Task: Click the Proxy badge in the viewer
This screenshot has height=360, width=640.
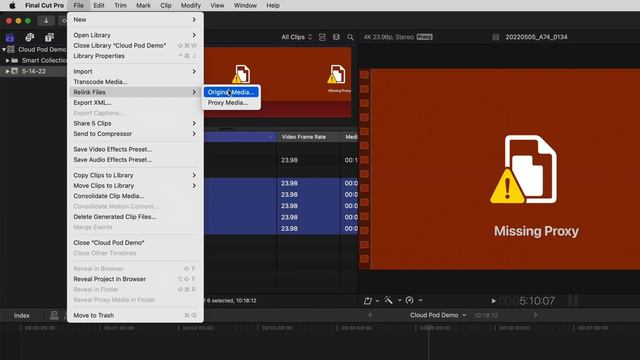Action: coord(424,37)
